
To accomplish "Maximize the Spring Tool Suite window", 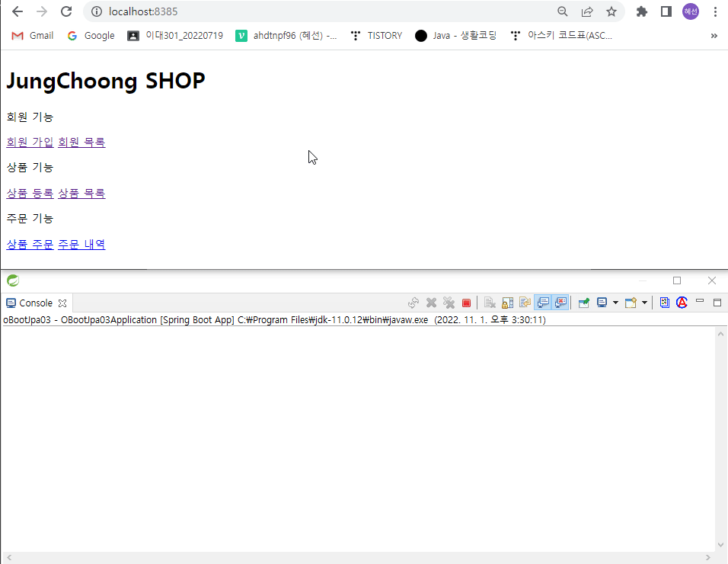I will [x=677, y=280].
